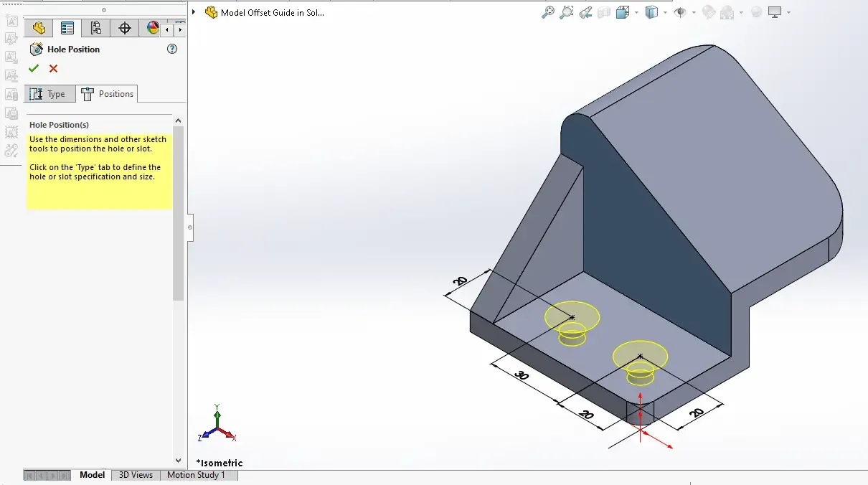Open the FeatureManager design tree tab
This screenshot has width=868, height=485.
(39, 28)
